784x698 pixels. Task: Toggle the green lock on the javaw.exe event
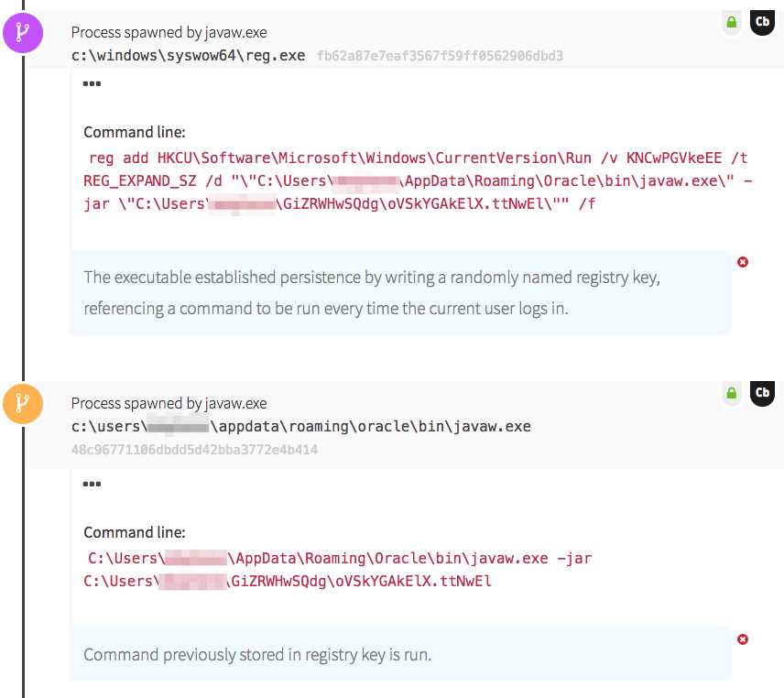731,393
